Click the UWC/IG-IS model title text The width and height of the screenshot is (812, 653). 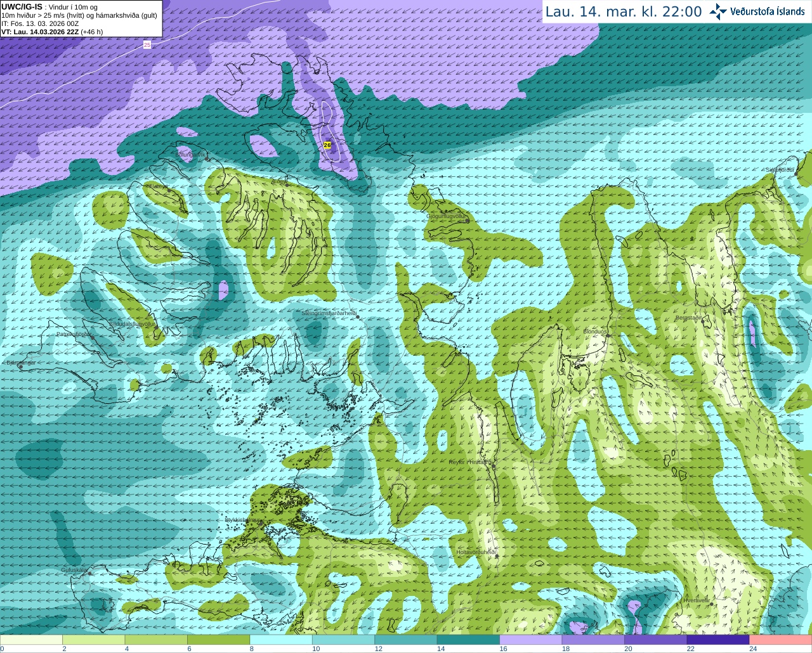coord(22,6)
